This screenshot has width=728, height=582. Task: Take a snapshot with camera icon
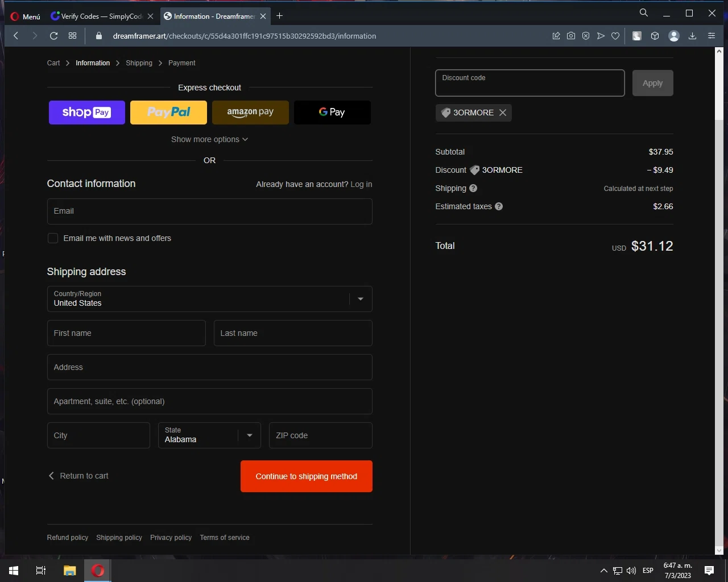coord(571,36)
